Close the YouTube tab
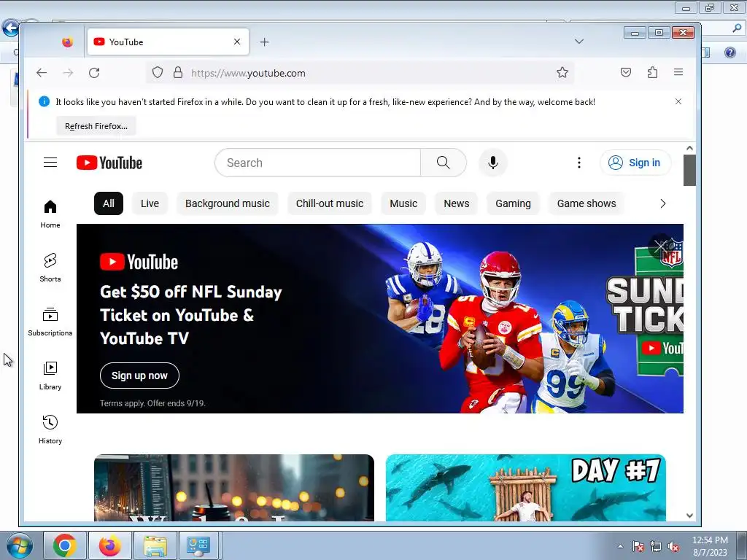Image resolution: width=747 pixels, height=560 pixels. point(237,42)
